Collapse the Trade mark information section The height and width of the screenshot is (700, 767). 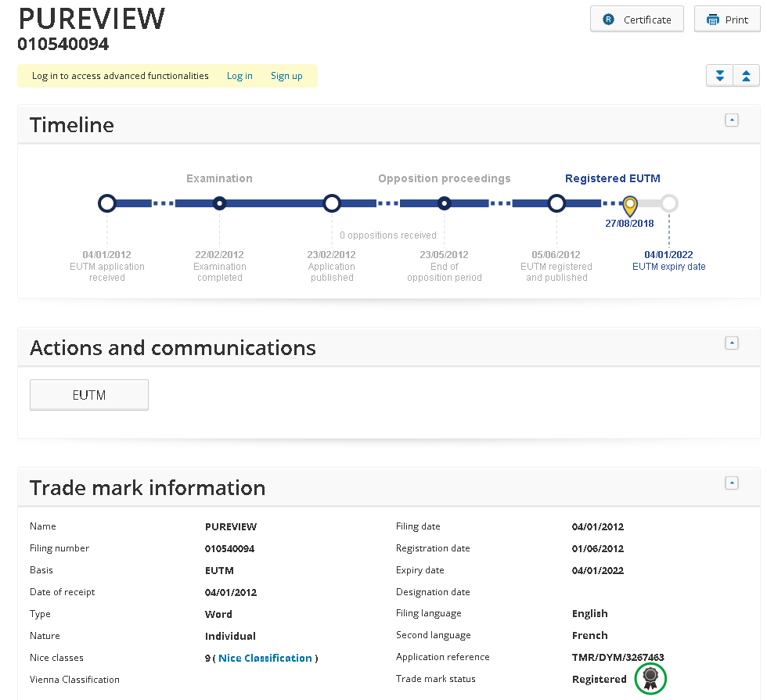click(731, 483)
